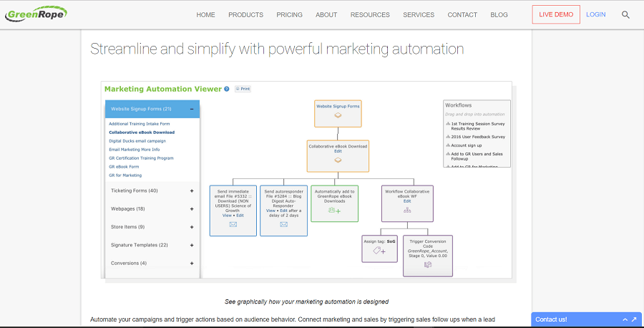Click the Collaborative eBook Download node icon
Screen dimensions: 644x328
tap(338, 160)
